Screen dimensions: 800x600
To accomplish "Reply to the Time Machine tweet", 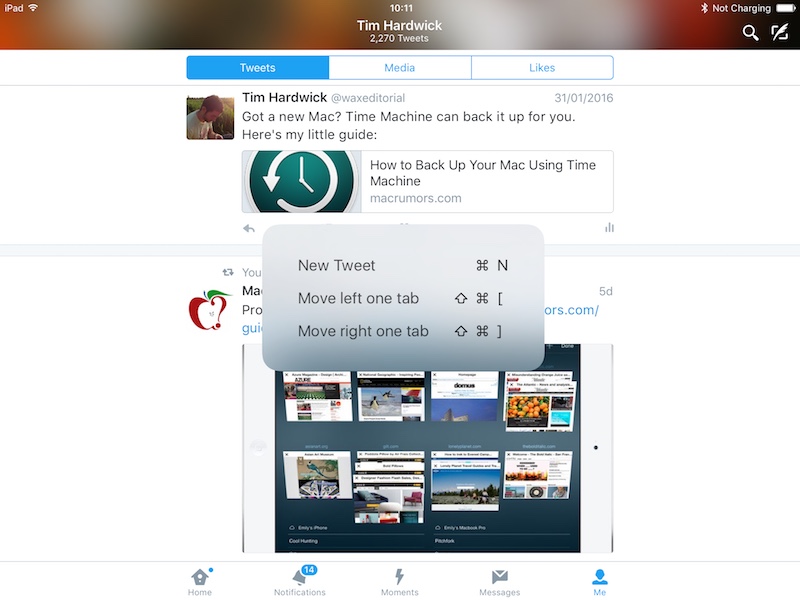I will [x=249, y=228].
